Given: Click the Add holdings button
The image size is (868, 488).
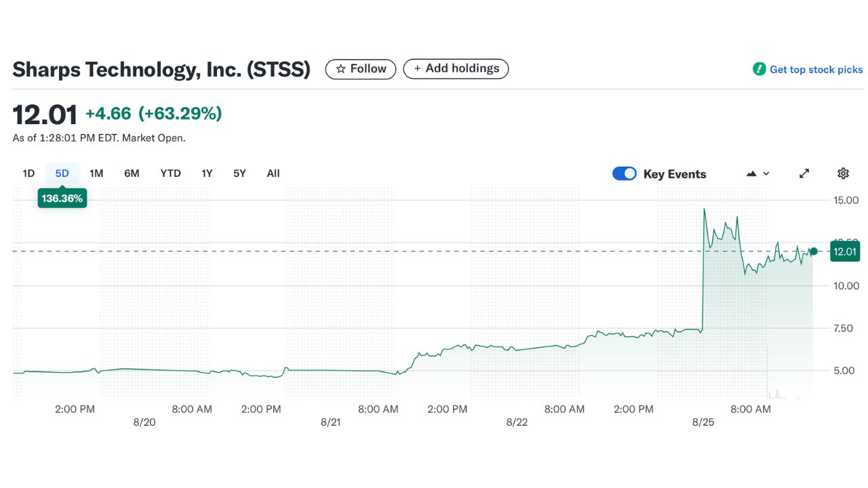Looking at the screenshot, I should 456,69.
